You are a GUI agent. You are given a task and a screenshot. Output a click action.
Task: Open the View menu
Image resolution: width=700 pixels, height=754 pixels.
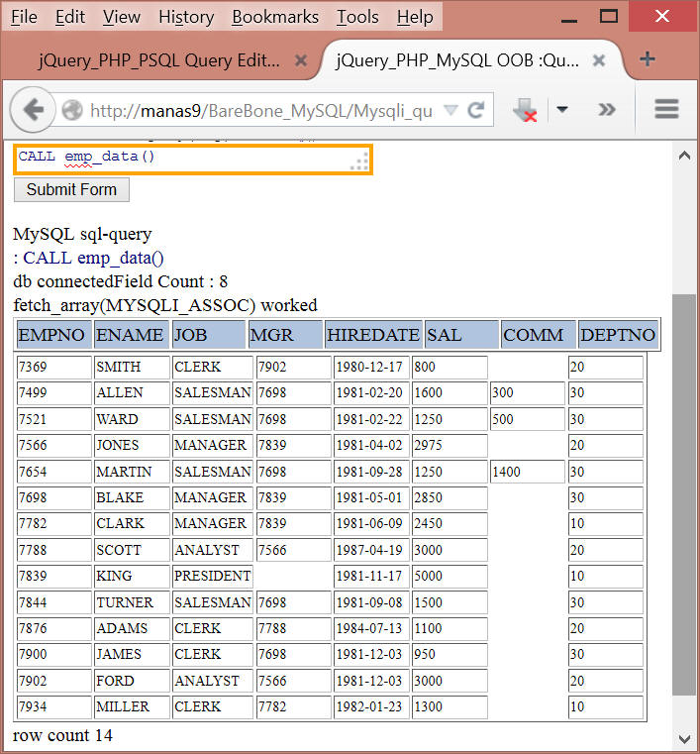122,17
